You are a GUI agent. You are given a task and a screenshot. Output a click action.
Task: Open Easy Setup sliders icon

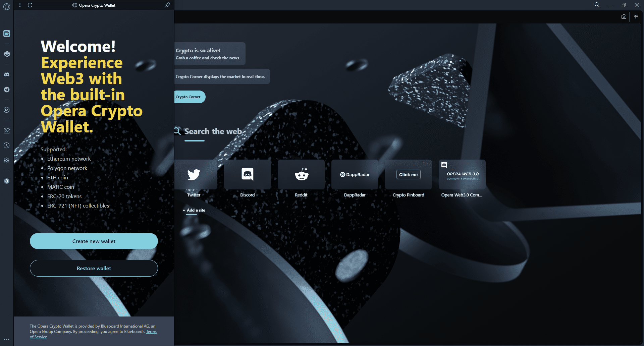(636, 16)
